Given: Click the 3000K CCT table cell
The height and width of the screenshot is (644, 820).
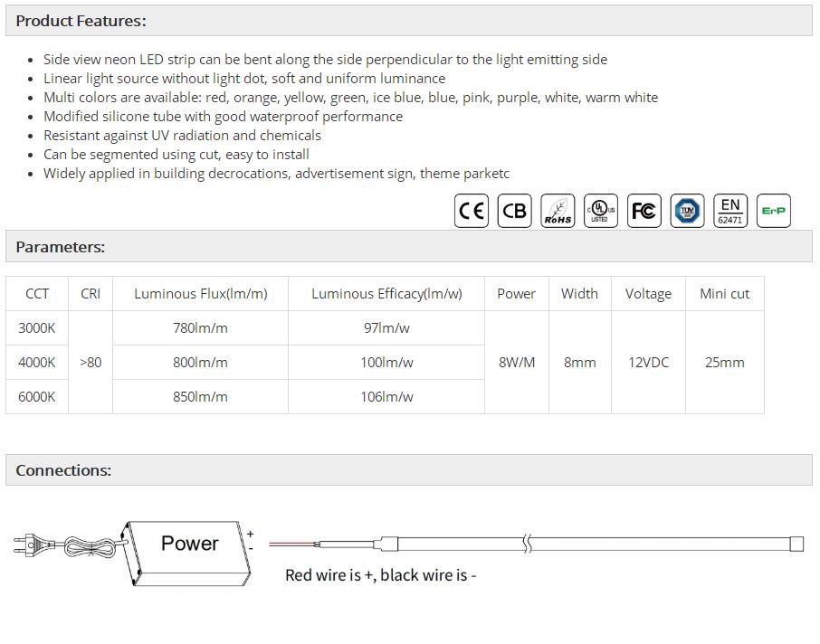Looking at the screenshot, I should (x=37, y=328).
